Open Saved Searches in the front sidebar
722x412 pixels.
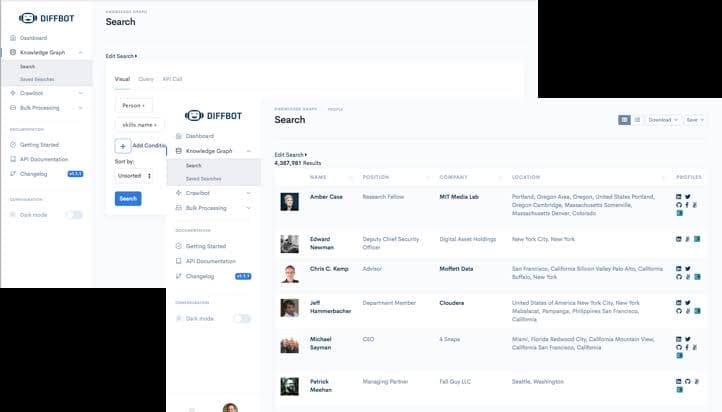click(x=203, y=177)
